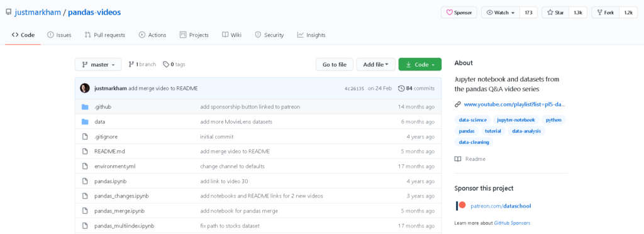
Task: Open commit 'change channel to defaults'
Action: point(233,166)
